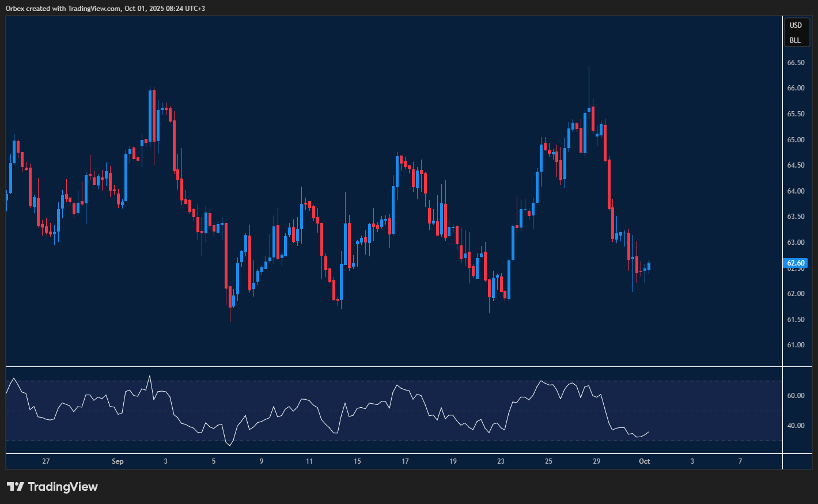Open the BLL unit selector
818x504 pixels.
click(x=795, y=40)
